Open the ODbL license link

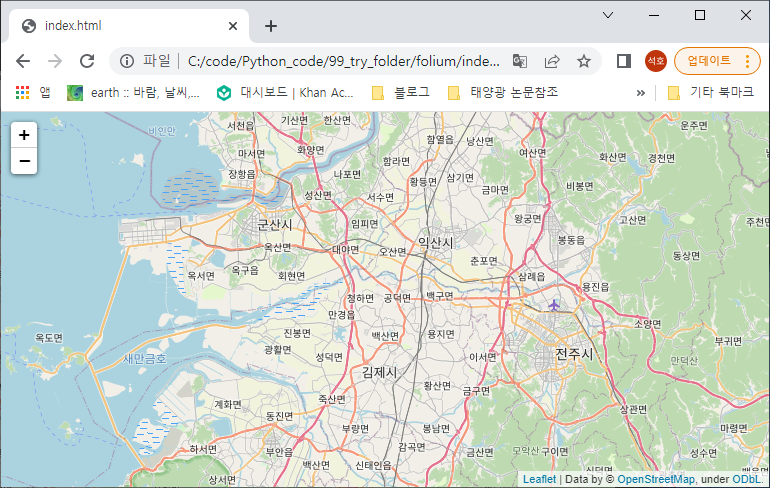coord(746,479)
